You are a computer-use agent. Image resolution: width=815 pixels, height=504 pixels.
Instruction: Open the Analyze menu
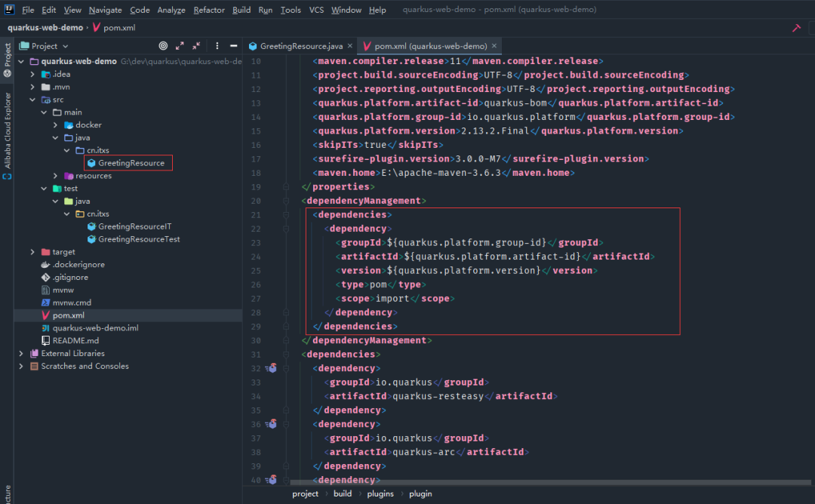point(171,10)
